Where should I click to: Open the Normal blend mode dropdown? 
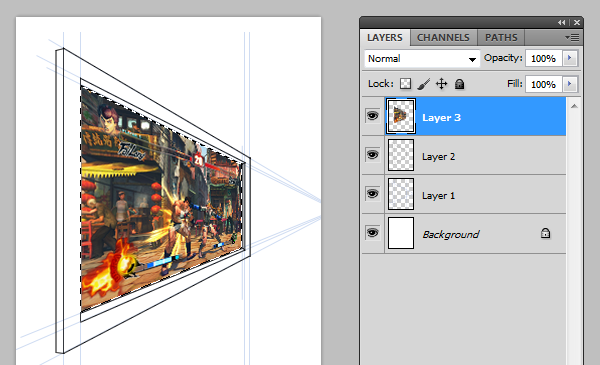coord(422,59)
